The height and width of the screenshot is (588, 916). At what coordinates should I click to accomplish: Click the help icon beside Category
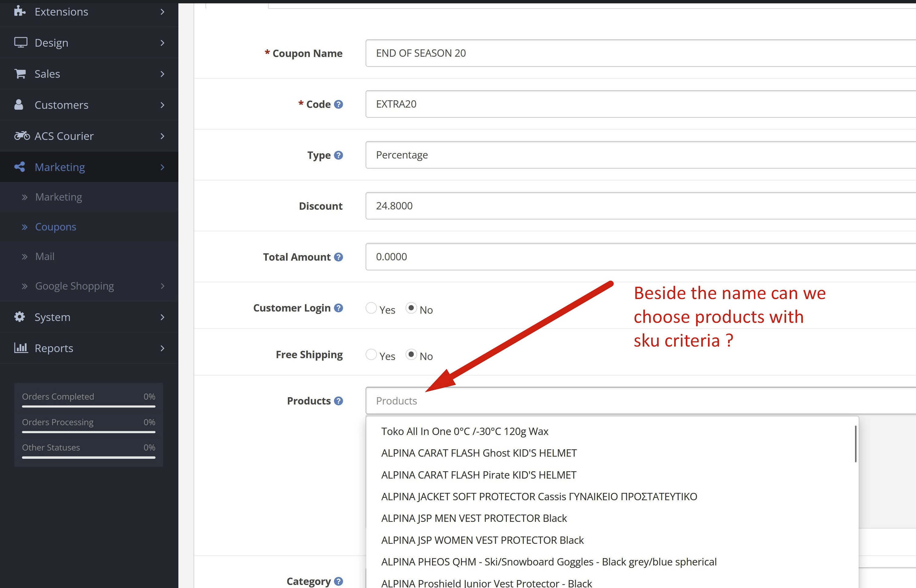point(338,581)
